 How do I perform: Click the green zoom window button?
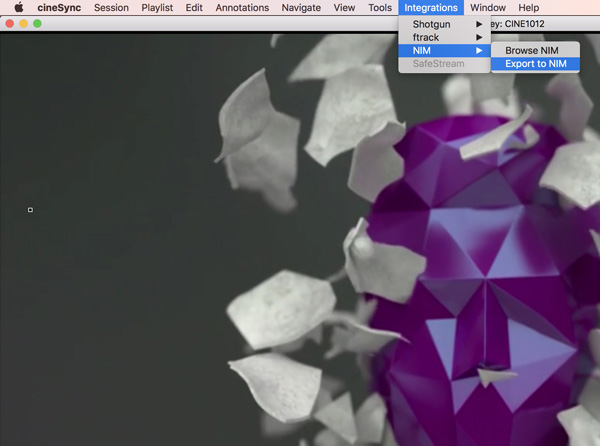[37, 24]
